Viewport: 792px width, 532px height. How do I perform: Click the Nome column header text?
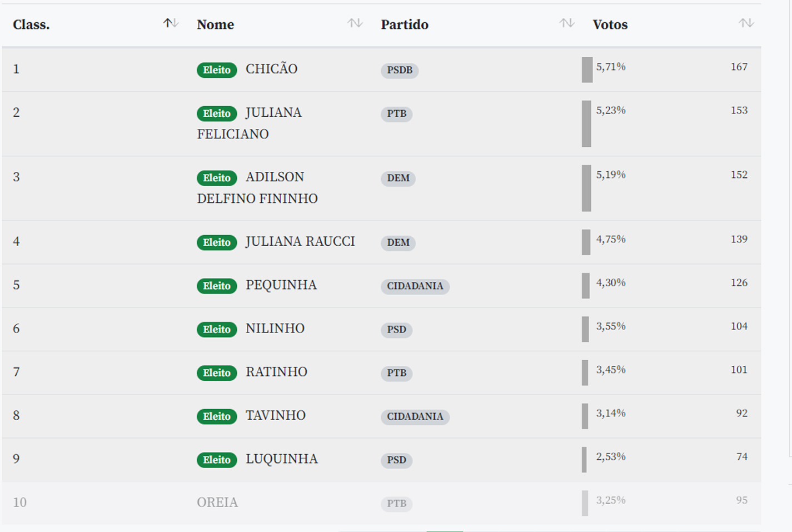pyautogui.click(x=215, y=25)
